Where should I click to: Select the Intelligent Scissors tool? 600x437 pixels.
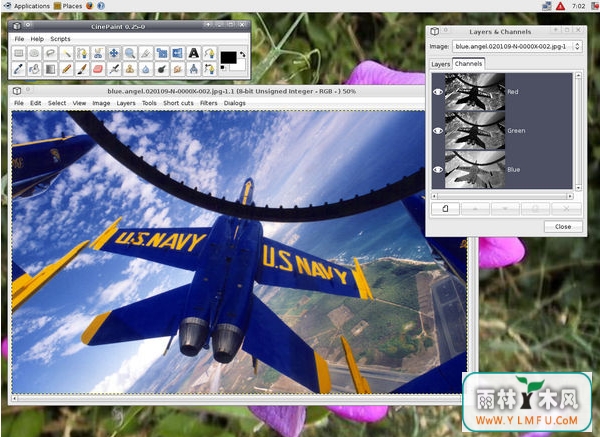[x=98, y=53]
